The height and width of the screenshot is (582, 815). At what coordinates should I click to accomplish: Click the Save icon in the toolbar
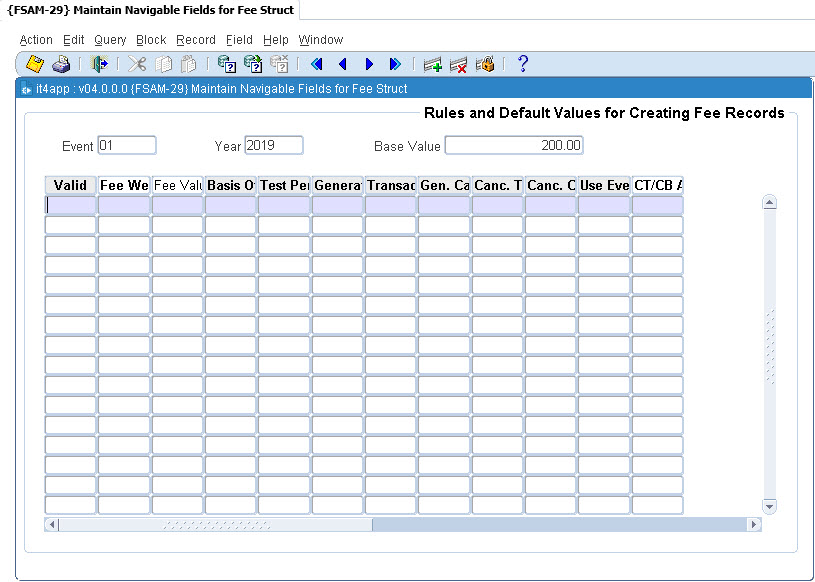tap(35, 64)
